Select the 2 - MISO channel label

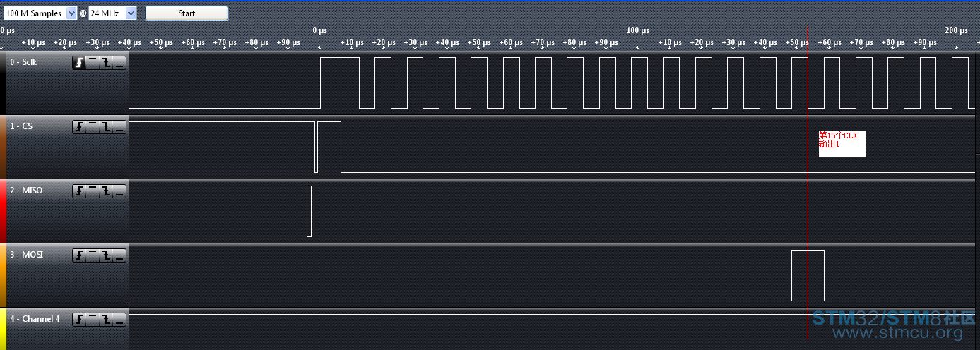(26, 191)
